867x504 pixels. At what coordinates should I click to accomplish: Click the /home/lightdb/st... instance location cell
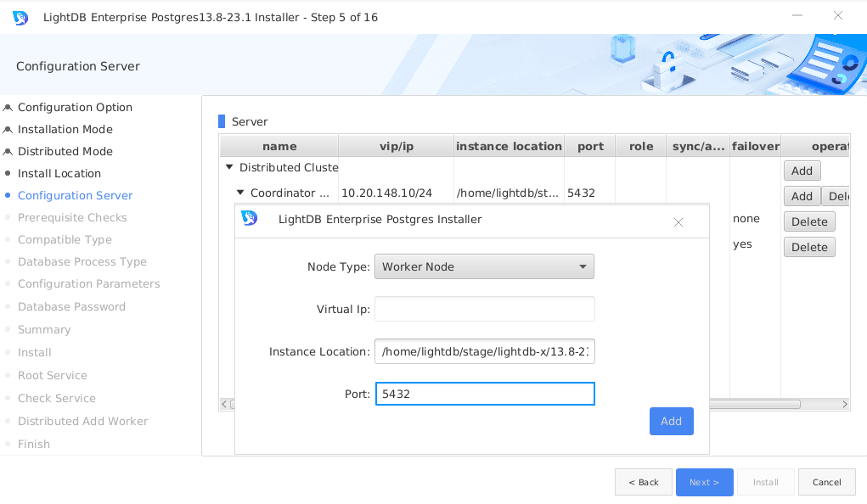pyautogui.click(x=508, y=193)
